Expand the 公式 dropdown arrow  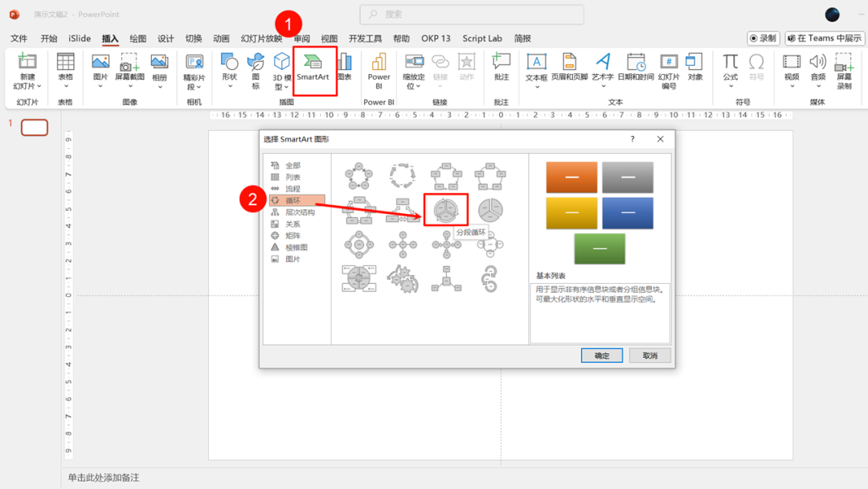pyautogui.click(x=731, y=86)
